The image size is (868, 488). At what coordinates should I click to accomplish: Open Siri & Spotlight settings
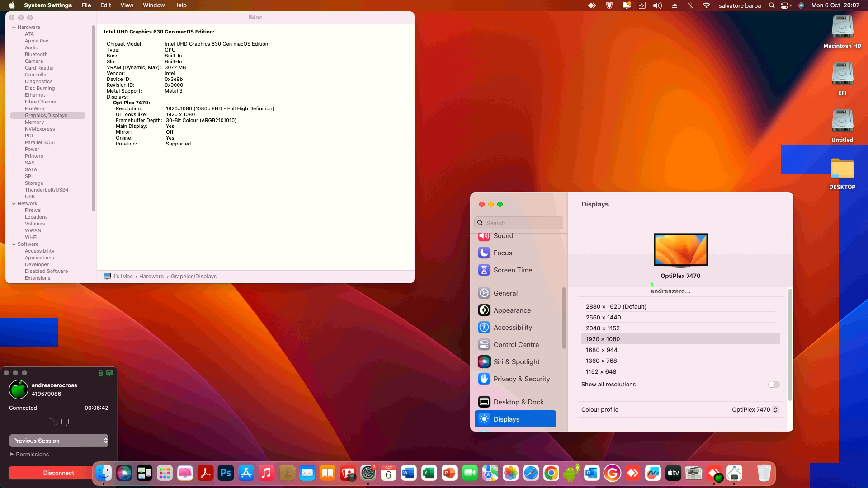tap(515, 362)
